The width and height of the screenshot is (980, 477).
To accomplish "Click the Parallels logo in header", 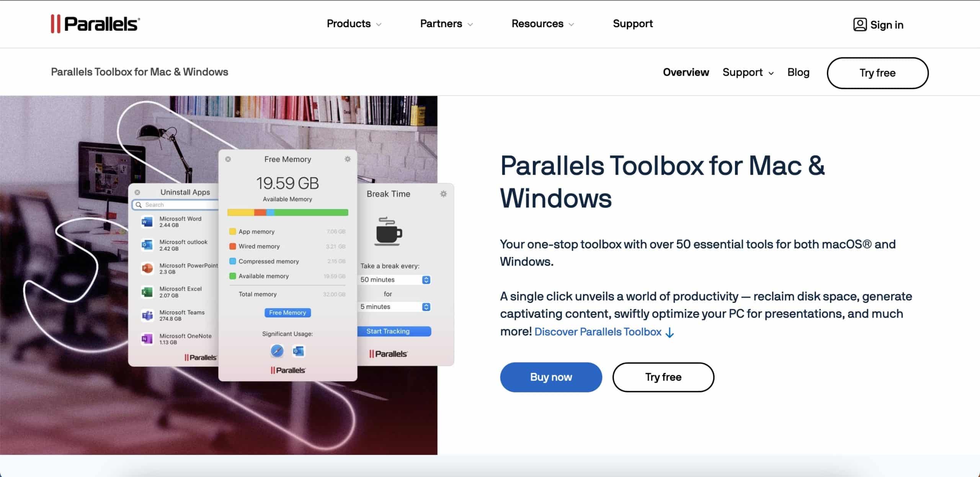I will point(95,24).
